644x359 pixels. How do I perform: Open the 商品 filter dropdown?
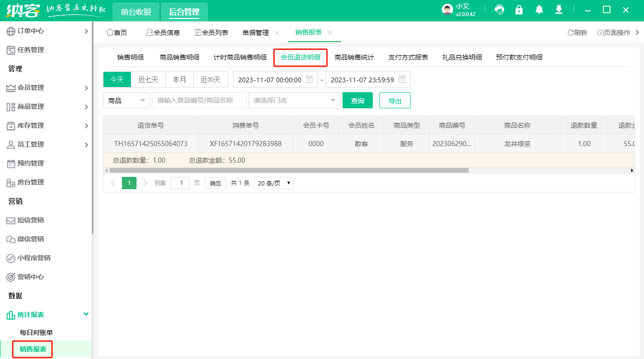tap(126, 100)
